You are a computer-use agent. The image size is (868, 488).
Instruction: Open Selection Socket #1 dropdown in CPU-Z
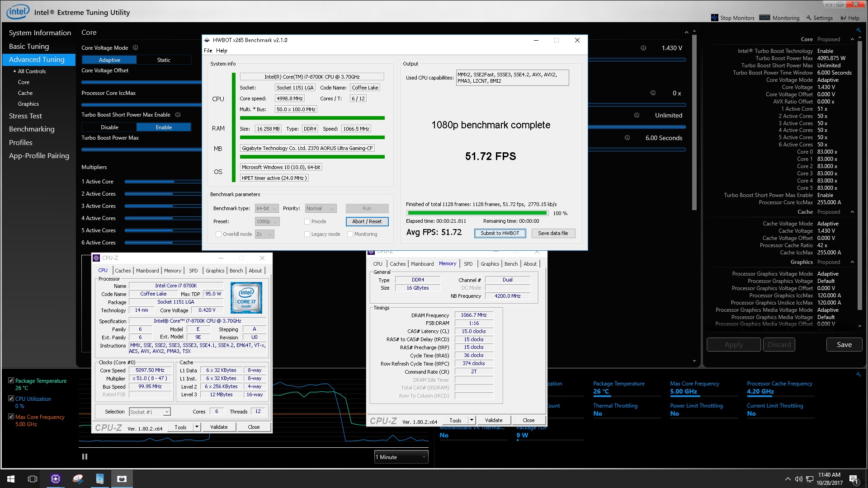150,412
